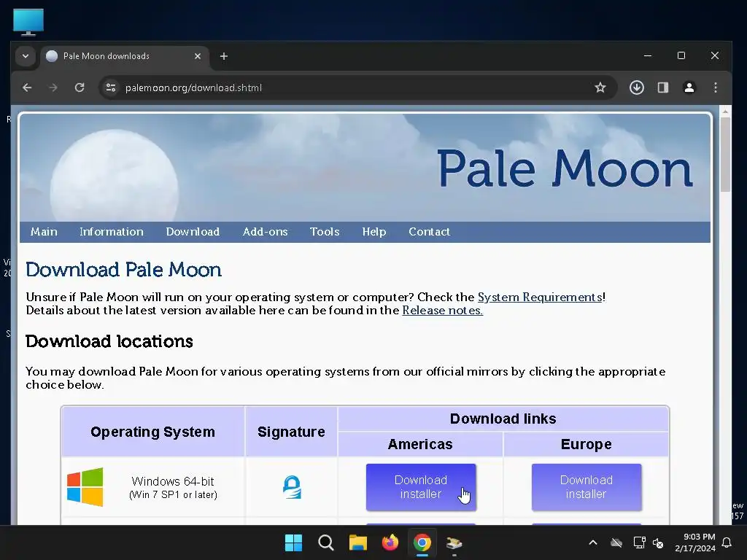The width and height of the screenshot is (747, 560).
Task: Click the Americas column header
Action: [420, 444]
